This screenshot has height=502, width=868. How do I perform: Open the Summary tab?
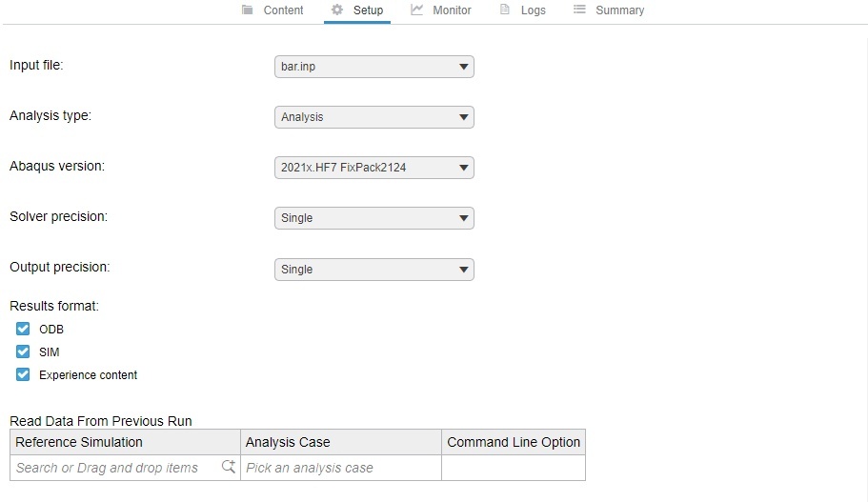pos(619,10)
